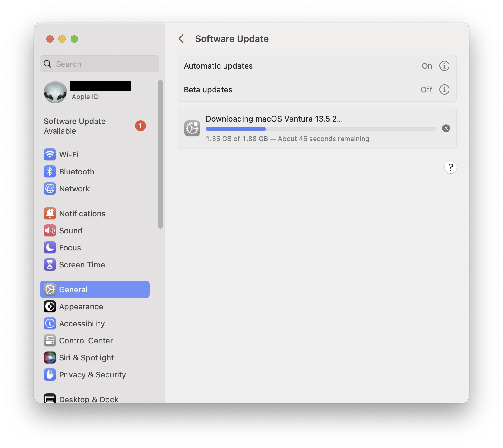503x448 pixels.
Task: Click the 1.35 GB of 1.88 GB status text
Action: click(x=288, y=139)
